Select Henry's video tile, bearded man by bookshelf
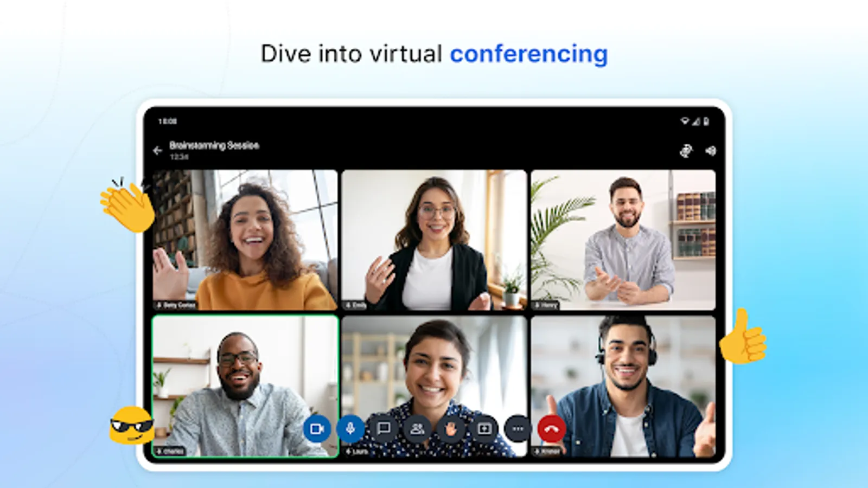 (x=623, y=240)
